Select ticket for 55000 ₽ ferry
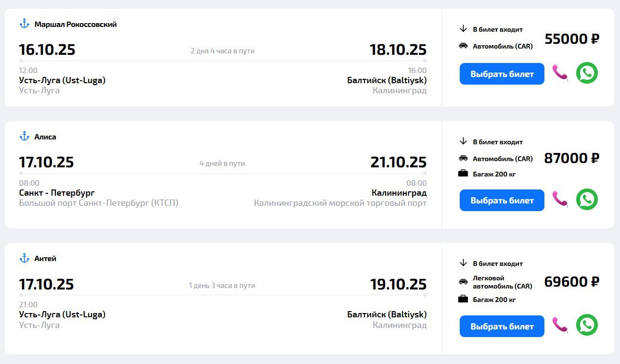Viewport: 620px width, 364px height. (502, 74)
